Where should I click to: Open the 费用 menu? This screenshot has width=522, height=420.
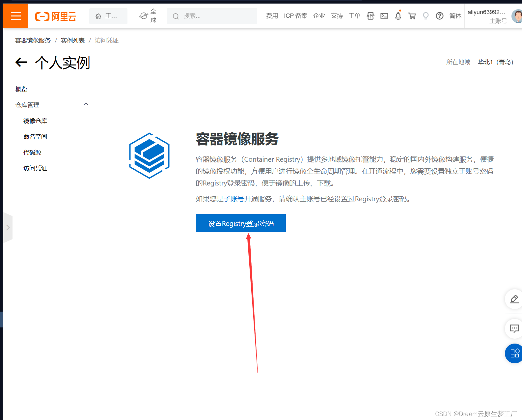(x=272, y=16)
